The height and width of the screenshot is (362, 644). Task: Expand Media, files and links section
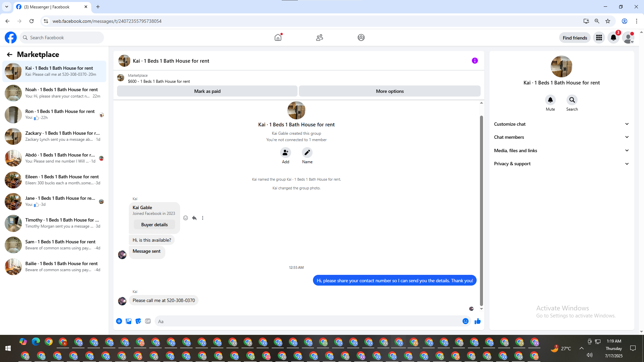click(x=561, y=150)
